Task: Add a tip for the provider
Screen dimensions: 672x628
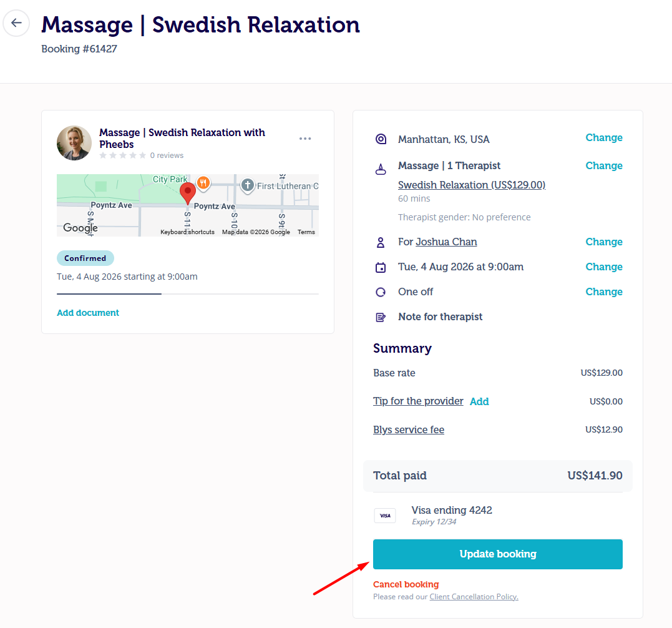Action: (479, 401)
